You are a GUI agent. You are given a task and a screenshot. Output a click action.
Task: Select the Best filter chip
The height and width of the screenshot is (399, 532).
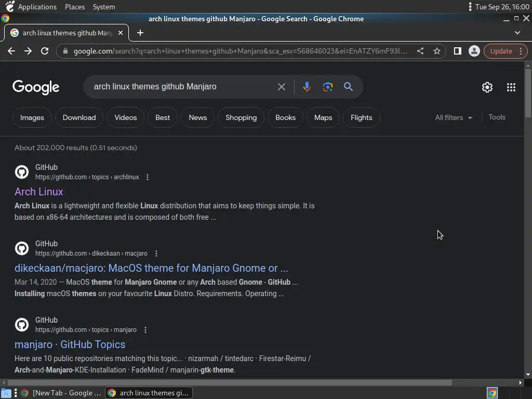click(x=163, y=117)
